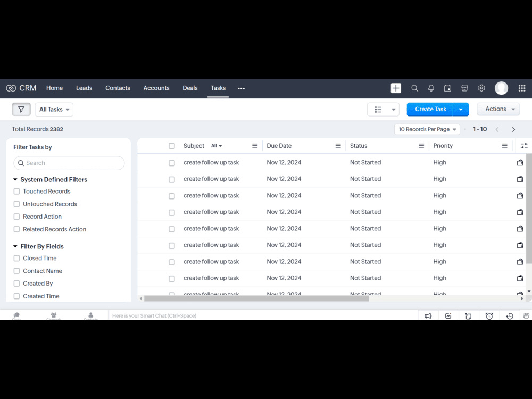Screen dimensions: 532x399
Task: Open the reminders alarm clock icon
Action: point(489,316)
